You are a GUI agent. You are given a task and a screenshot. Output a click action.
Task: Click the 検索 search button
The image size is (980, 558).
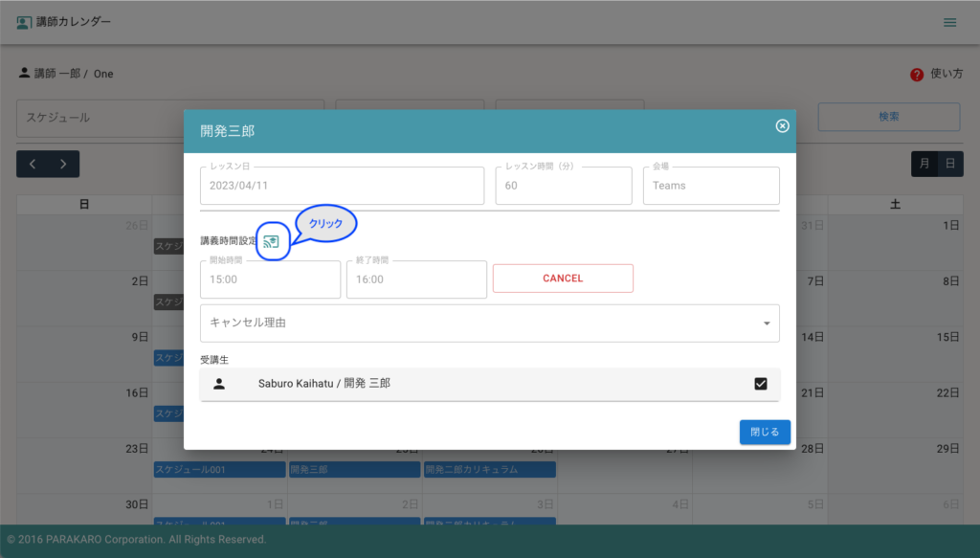point(888,117)
